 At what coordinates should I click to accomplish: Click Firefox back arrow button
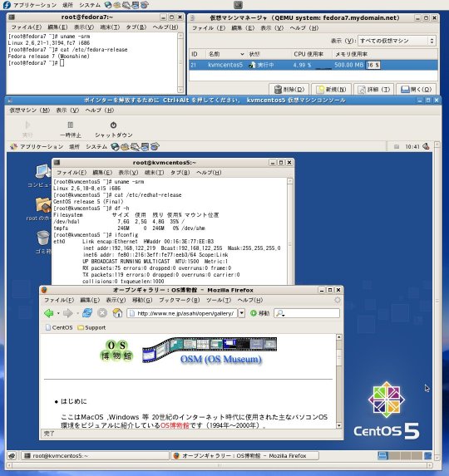coord(49,313)
